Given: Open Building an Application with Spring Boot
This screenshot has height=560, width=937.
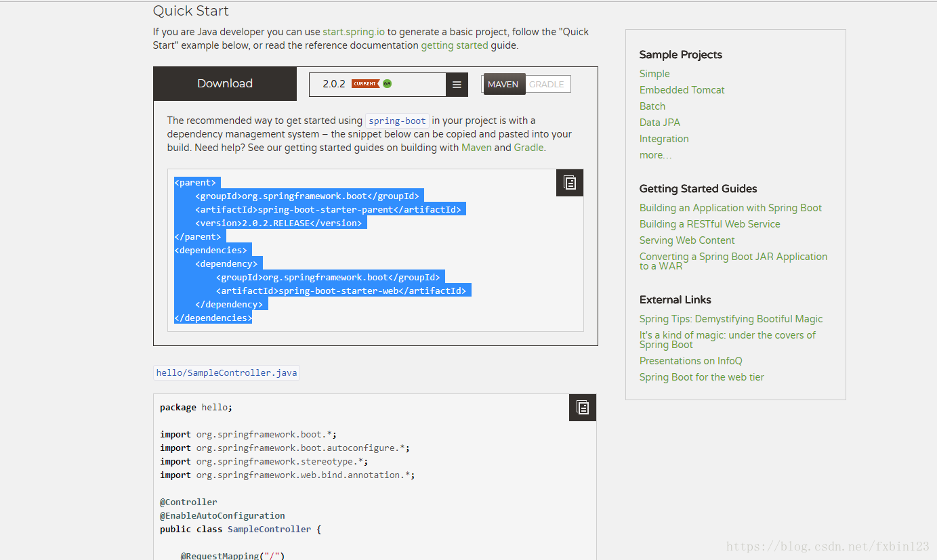Looking at the screenshot, I should tap(730, 208).
